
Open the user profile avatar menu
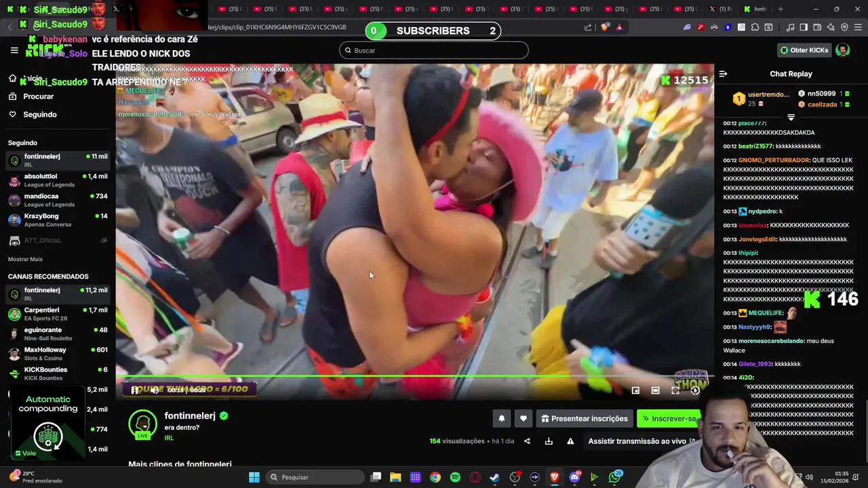click(842, 50)
